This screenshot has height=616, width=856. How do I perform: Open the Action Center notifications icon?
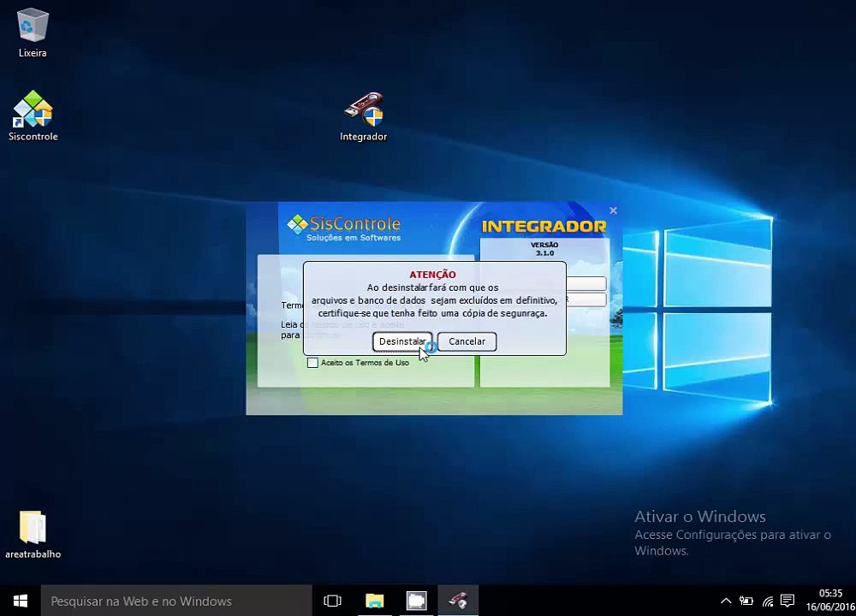point(788,601)
